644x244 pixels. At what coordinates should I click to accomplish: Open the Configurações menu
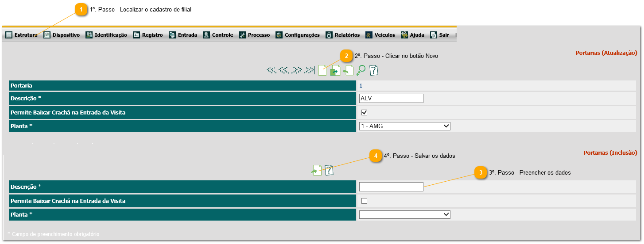pyautogui.click(x=298, y=35)
